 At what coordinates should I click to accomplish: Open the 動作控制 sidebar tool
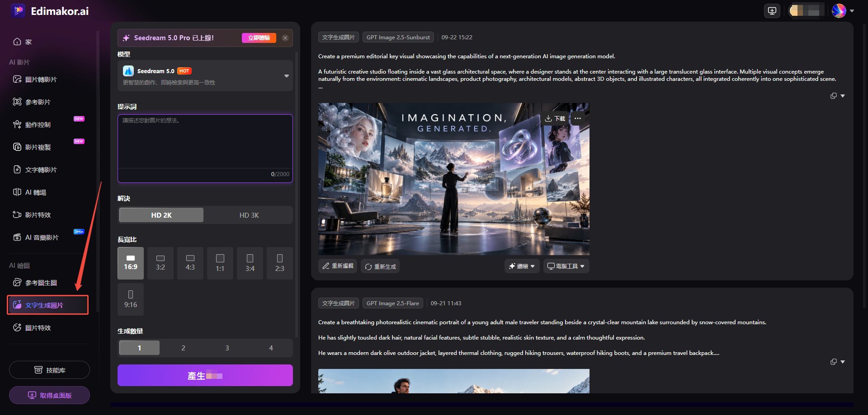[x=38, y=125]
